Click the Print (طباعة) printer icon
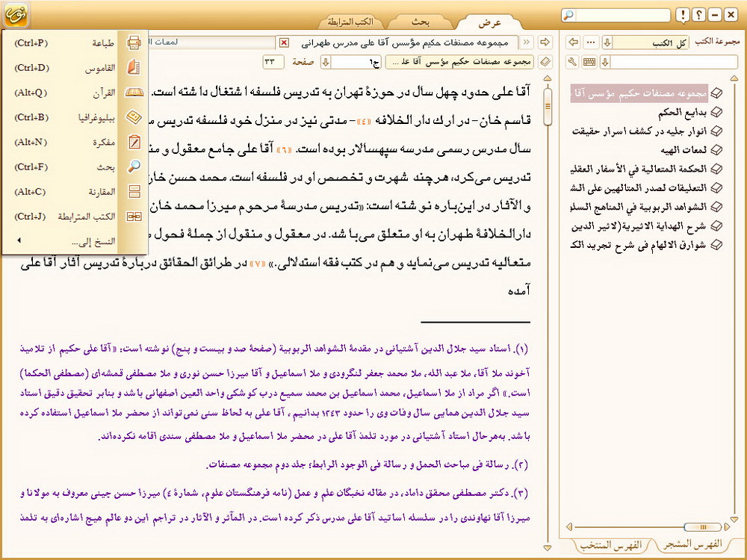This screenshot has width=747, height=560. (x=134, y=43)
